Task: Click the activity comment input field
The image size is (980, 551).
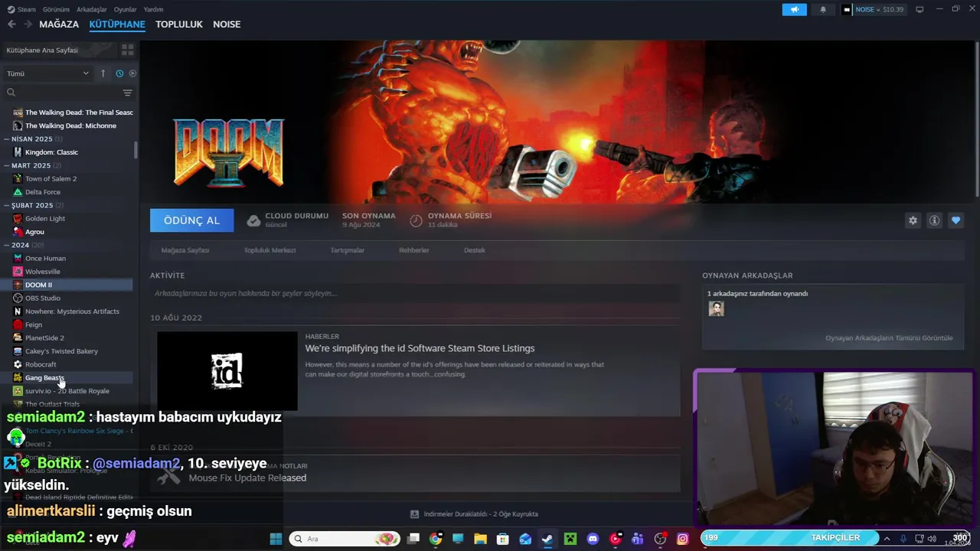Action: click(x=415, y=293)
